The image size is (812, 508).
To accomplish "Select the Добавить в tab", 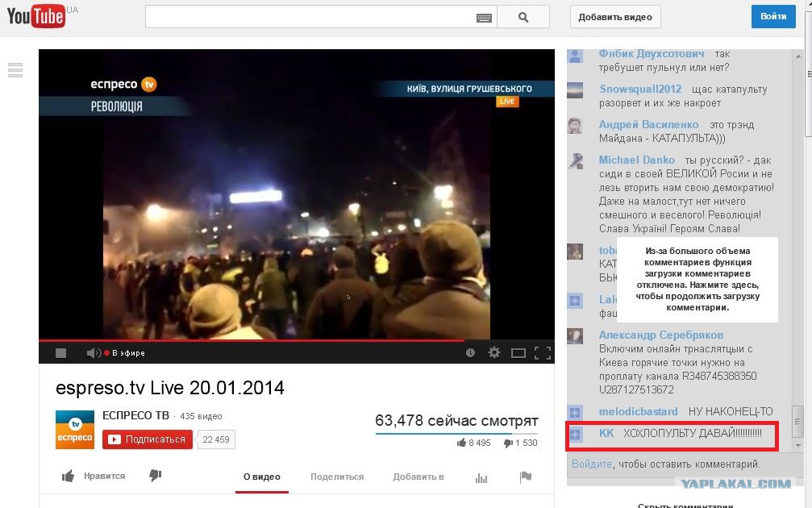I will (x=418, y=477).
